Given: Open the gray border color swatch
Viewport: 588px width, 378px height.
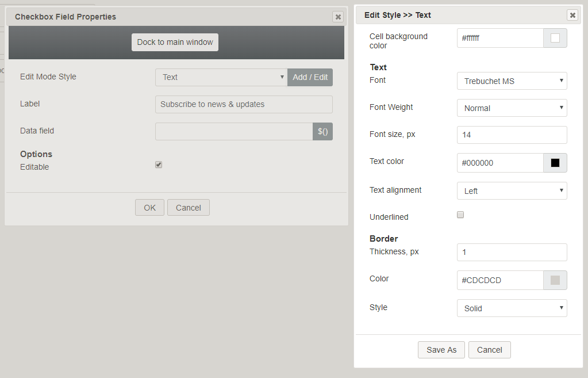Looking at the screenshot, I should [x=555, y=280].
